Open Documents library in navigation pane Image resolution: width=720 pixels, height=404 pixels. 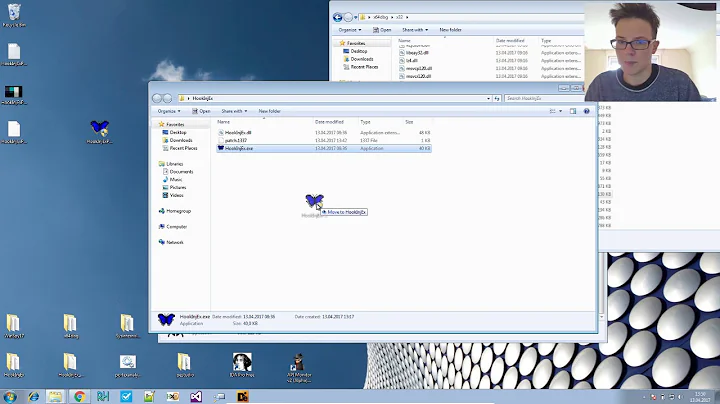(x=181, y=172)
